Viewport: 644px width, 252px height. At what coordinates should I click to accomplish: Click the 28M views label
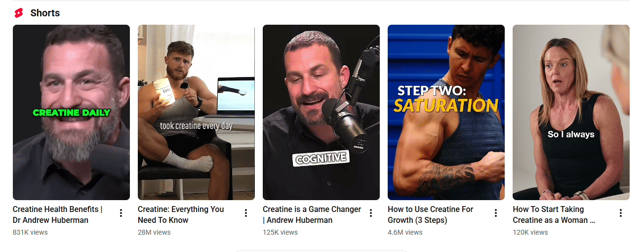coord(154,232)
